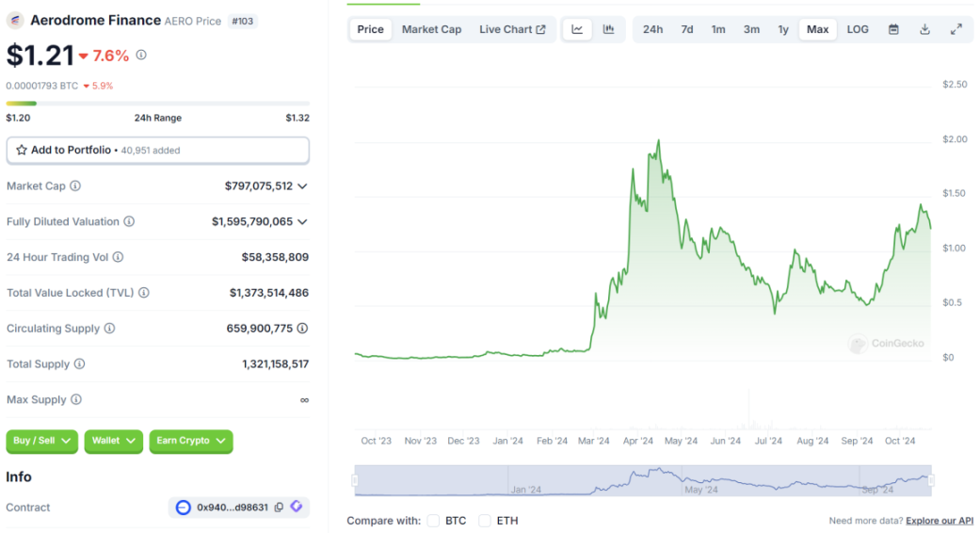Select the 1m time range

pos(718,29)
